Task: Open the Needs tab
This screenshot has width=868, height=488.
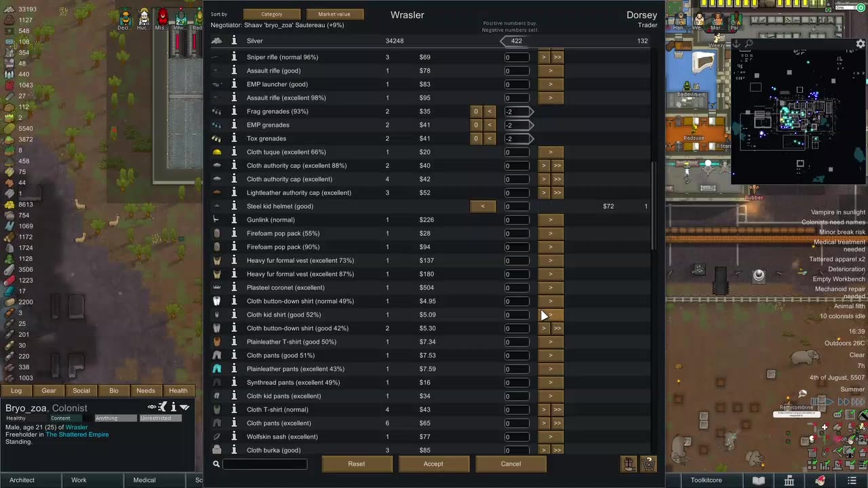Action: (x=146, y=390)
